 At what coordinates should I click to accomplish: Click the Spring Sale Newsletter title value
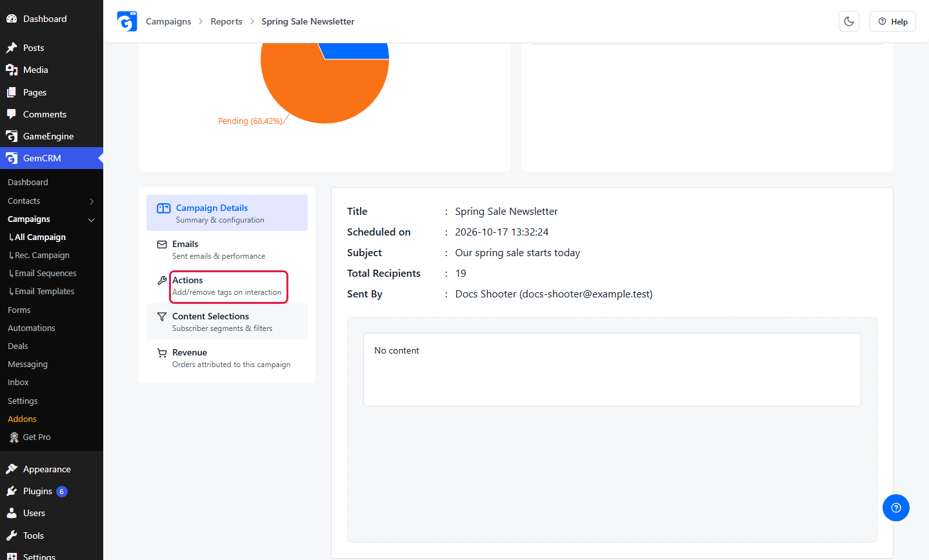(x=506, y=212)
